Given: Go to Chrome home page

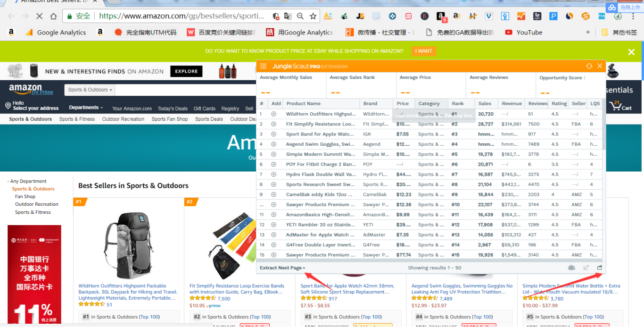Looking at the screenshot, I should (x=53, y=16).
